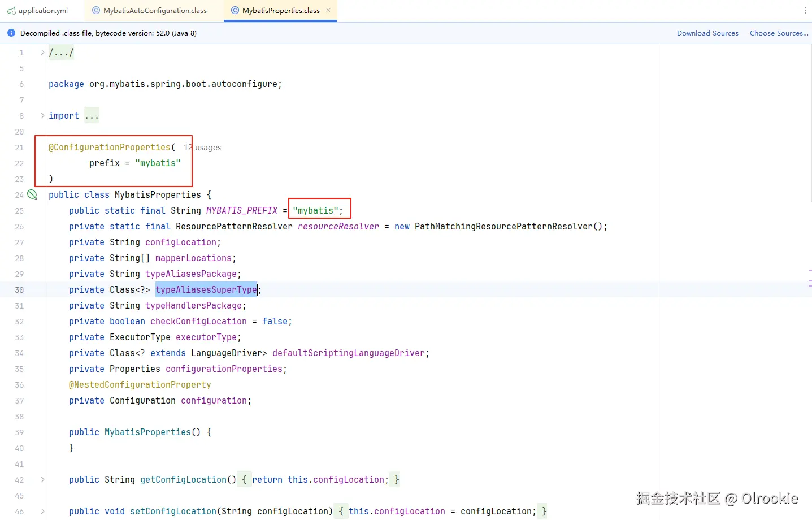Close the MybatisProperties.class tab
This screenshot has width=812, height=520.
click(328, 10)
